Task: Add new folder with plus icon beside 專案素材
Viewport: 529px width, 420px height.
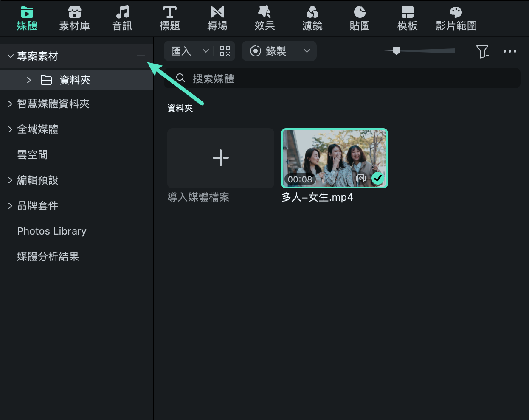Action: pyautogui.click(x=141, y=56)
